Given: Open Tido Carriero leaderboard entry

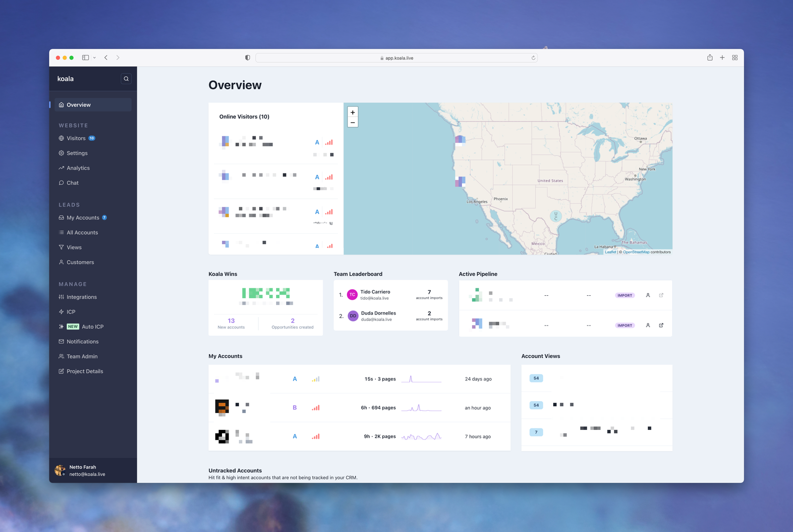Looking at the screenshot, I should (x=375, y=295).
